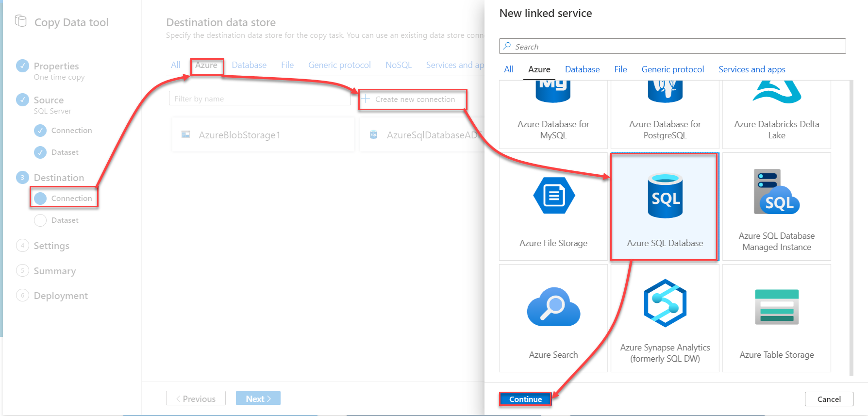Screen dimensions: 868x416
Task: Choose the Azure File Storage icon
Action: click(553, 196)
